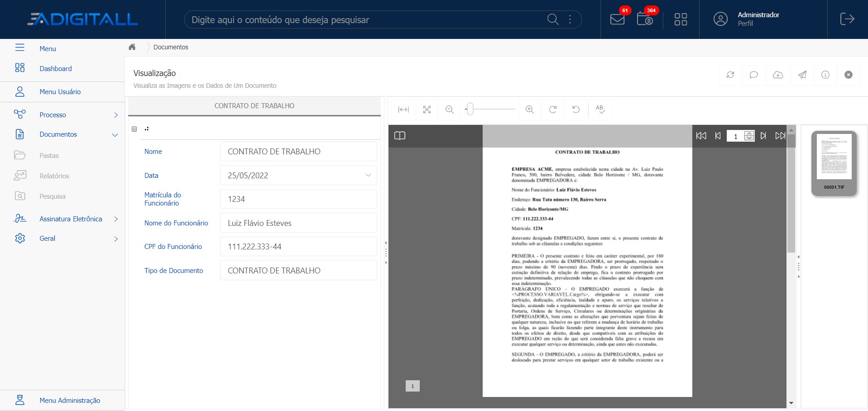Collapse the fields group minus icon
868x411 pixels.
coord(134,129)
